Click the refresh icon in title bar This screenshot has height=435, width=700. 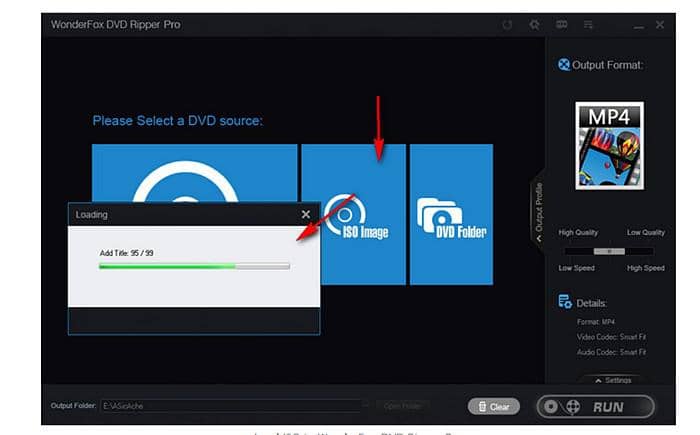pyautogui.click(x=507, y=25)
